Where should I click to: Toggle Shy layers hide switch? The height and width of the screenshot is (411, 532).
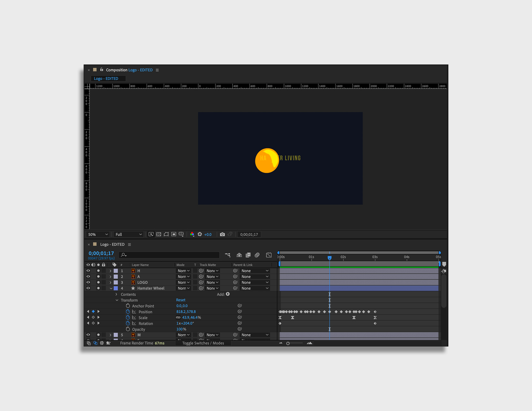pos(239,255)
